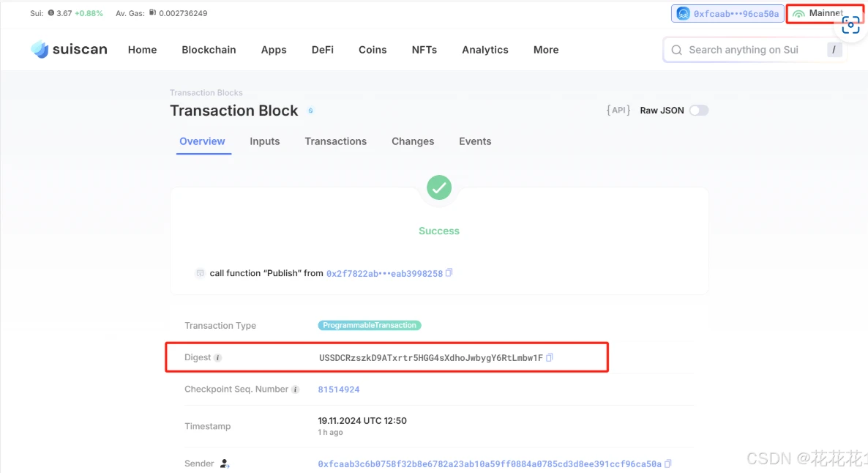Open the full Sender address link
The image size is (868, 473).
tap(489, 463)
